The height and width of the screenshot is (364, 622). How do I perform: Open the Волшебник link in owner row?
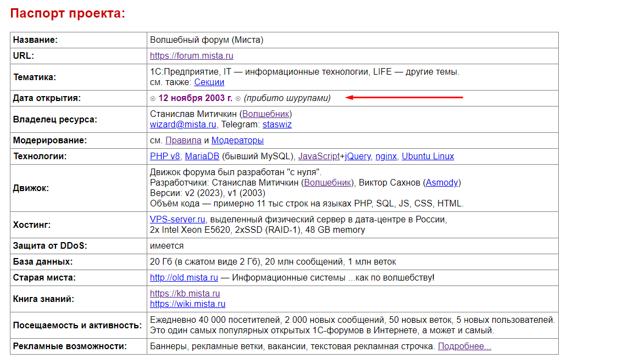(x=266, y=114)
